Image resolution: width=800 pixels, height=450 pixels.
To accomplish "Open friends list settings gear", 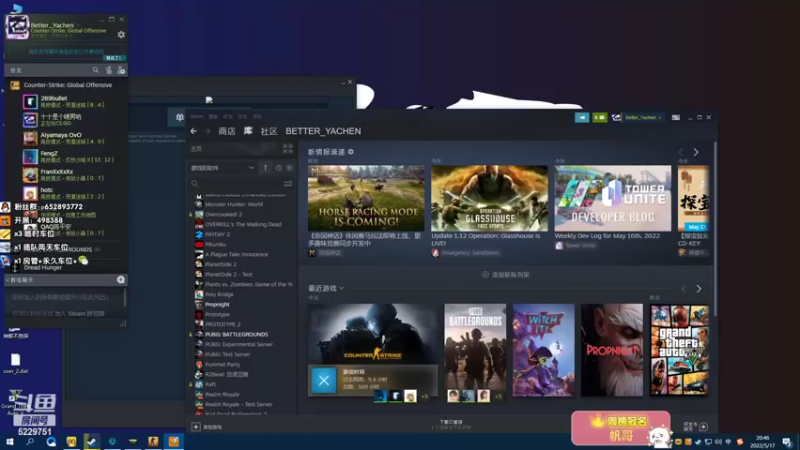I will (x=121, y=35).
